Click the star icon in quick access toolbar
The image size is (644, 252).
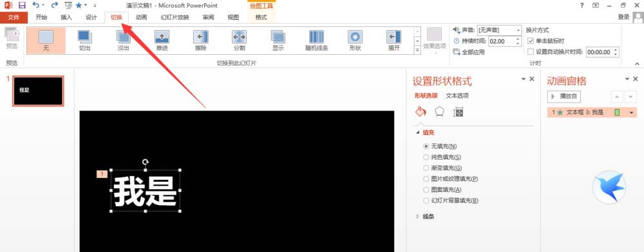79,5
